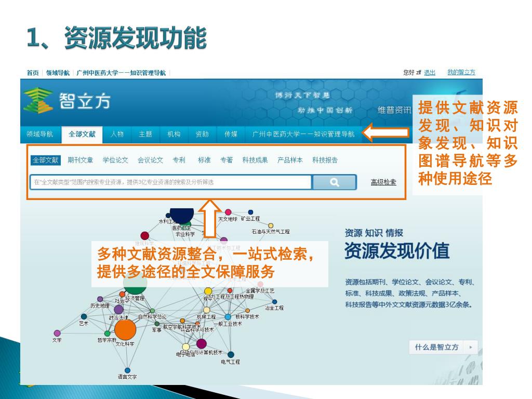532x399 pixels.
Task: Select the 文学 node in graph
Action: pyautogui.click(x=57, y=333)
